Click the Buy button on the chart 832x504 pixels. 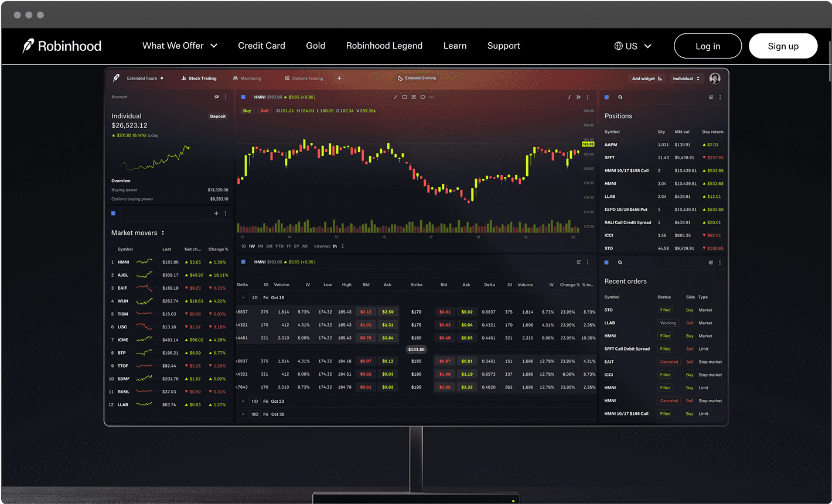click(x=247, y=111)
